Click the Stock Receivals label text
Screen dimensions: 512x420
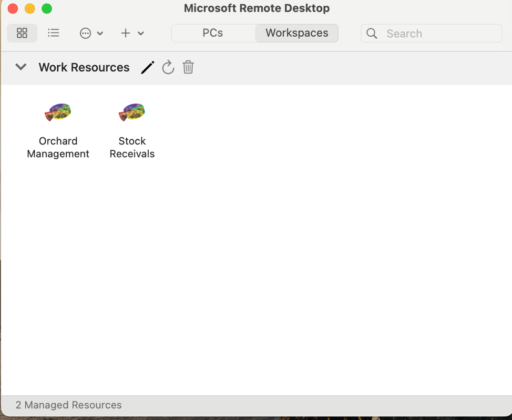pyautogui.click(x=132, y=147)
